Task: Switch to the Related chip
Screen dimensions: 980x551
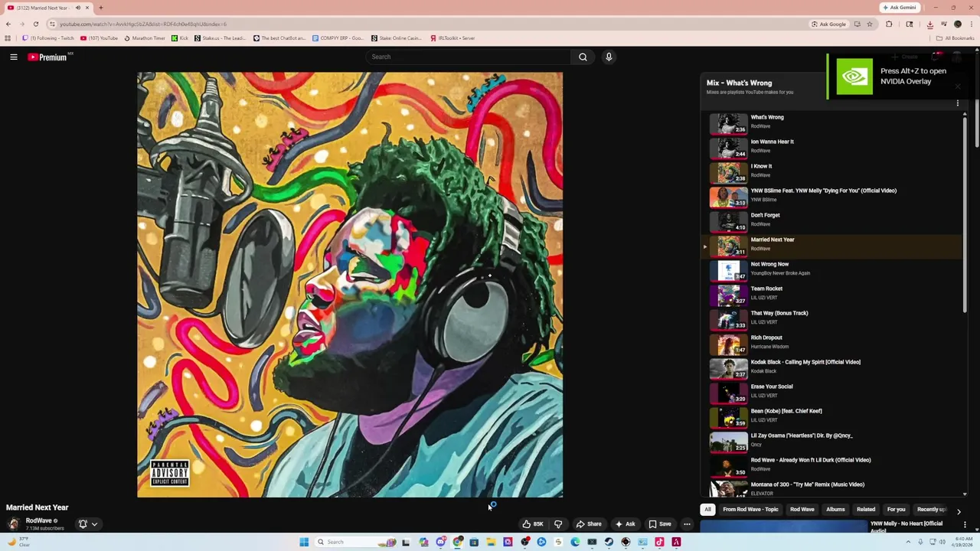Action: (866, 510)
